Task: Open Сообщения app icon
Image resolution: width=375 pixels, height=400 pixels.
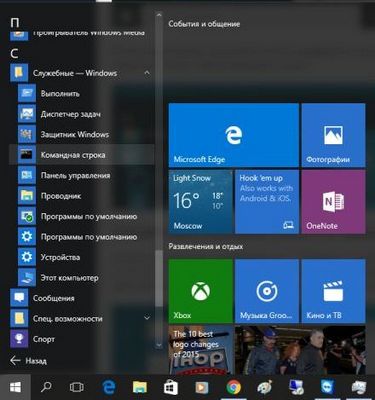Action: [x=19, y=298]
